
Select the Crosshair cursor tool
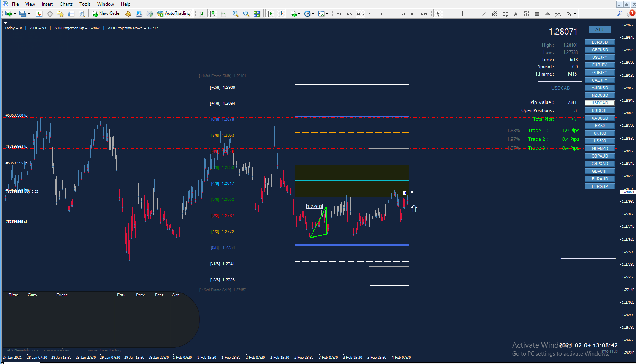click(449, 14)
